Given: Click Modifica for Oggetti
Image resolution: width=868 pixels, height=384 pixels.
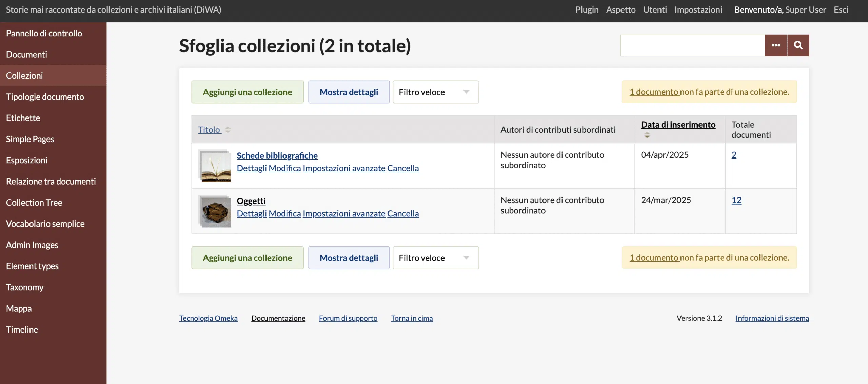Looking at the screenshot, I should (x=285, y=214).
